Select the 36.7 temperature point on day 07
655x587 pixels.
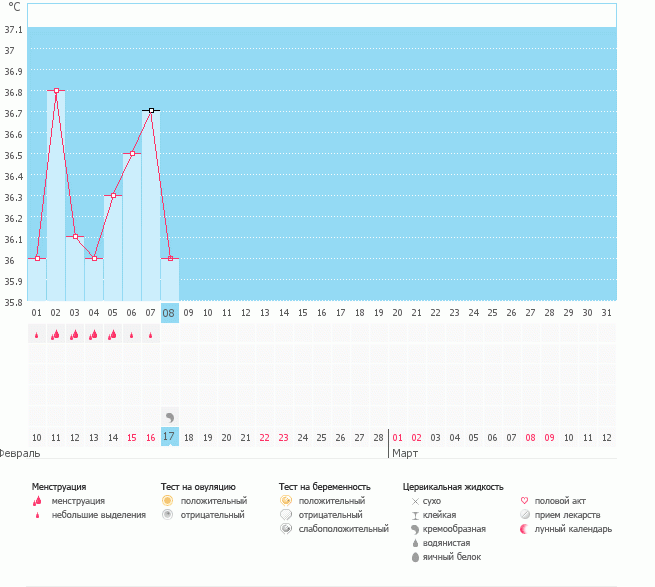(151, 111)
